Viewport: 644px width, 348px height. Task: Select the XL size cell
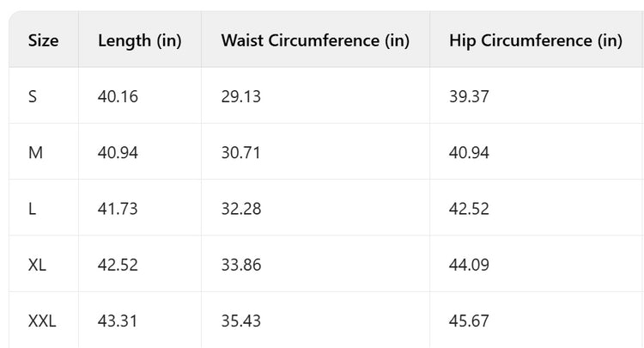pyautogui.click(x=37, y=265)
